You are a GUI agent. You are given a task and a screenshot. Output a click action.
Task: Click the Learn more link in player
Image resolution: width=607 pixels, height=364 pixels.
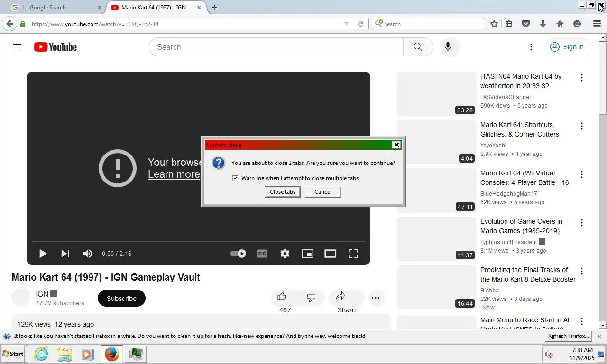pos(174,174)
